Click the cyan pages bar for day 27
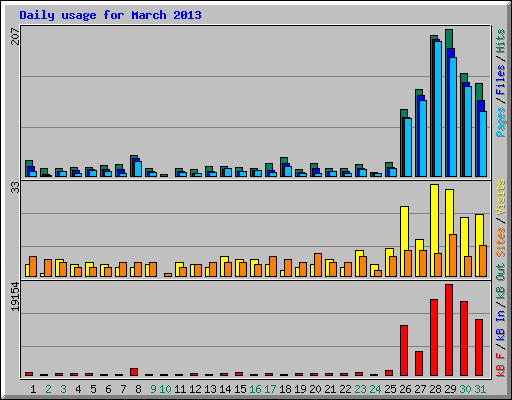Viewport: 512px width, 400px height. tap(423, 138)
